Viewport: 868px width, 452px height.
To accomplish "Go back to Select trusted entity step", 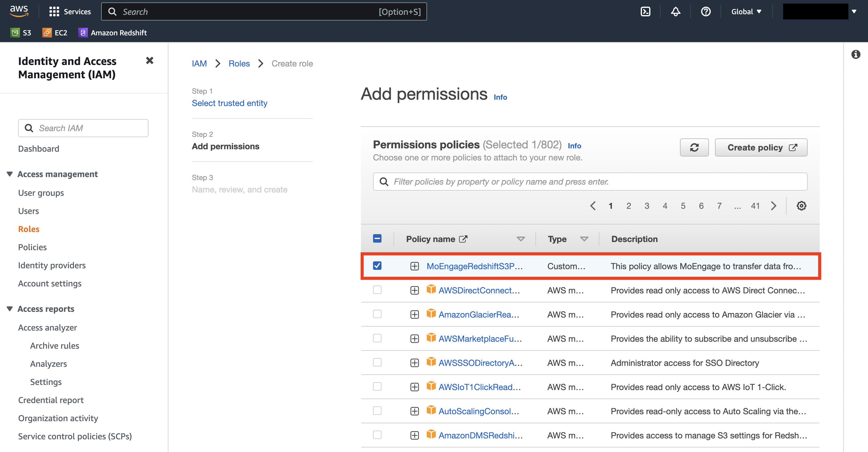I will [x=229, y=103].
